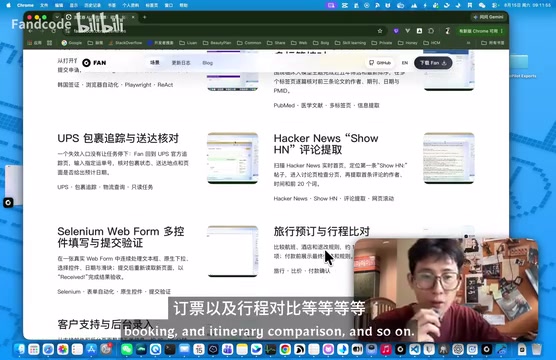The width and height of the screenshot is (556, 360).
Task: Click the purple screen-recording menu bar icon
Action: pos(331,5)
